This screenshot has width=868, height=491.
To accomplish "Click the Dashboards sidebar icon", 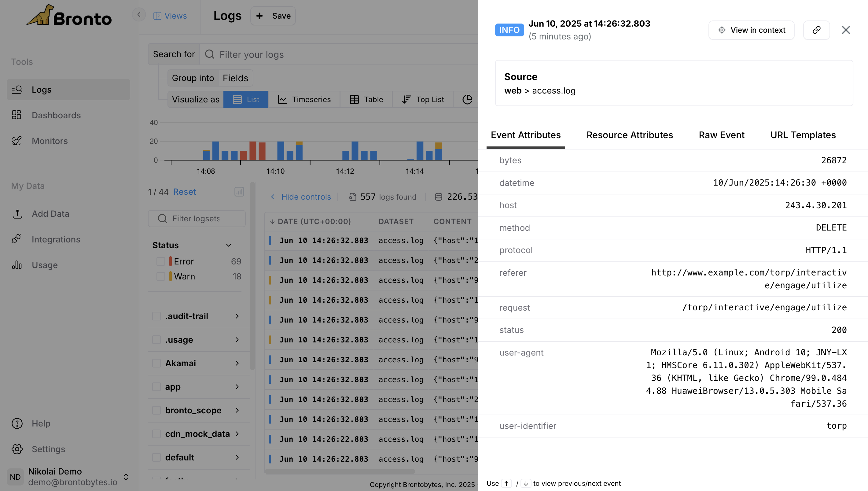I will (17, 115).
